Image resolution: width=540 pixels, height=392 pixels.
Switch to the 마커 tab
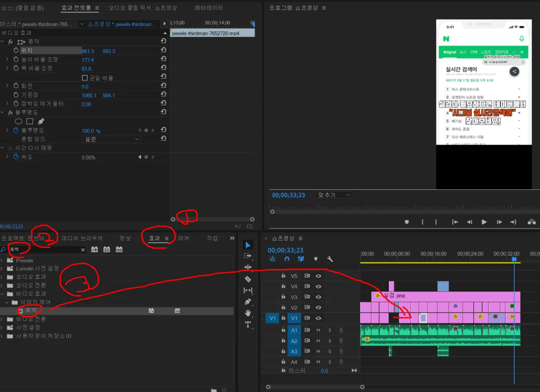[x=184, y=238]
